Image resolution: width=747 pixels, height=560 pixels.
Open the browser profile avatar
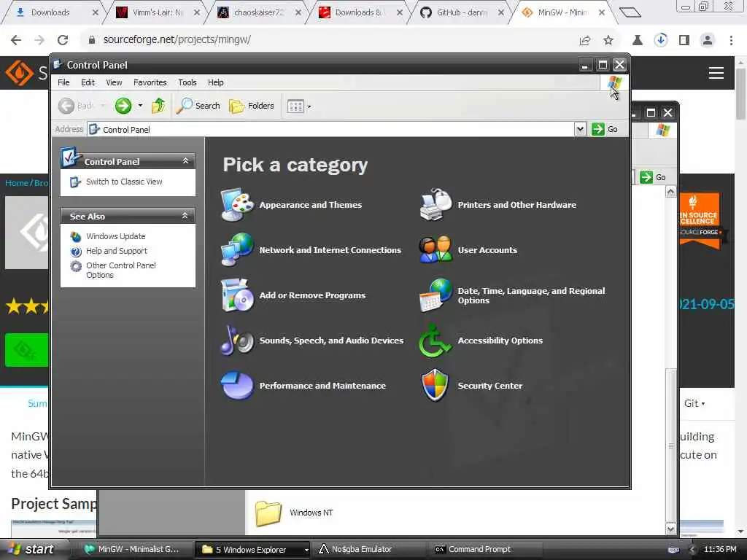(x=708, y=40)
